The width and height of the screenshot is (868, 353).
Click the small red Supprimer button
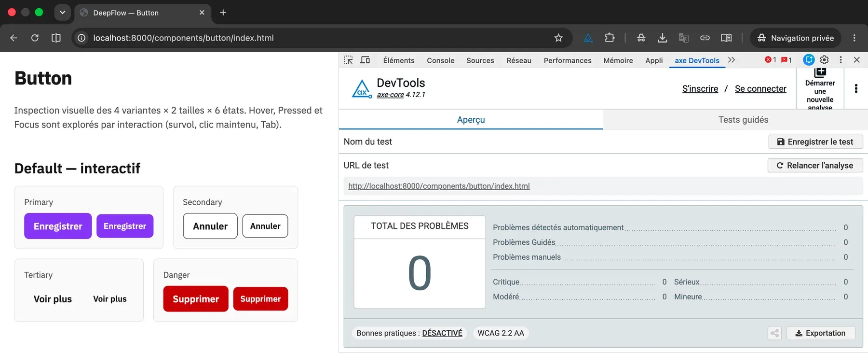click(260, 299)
